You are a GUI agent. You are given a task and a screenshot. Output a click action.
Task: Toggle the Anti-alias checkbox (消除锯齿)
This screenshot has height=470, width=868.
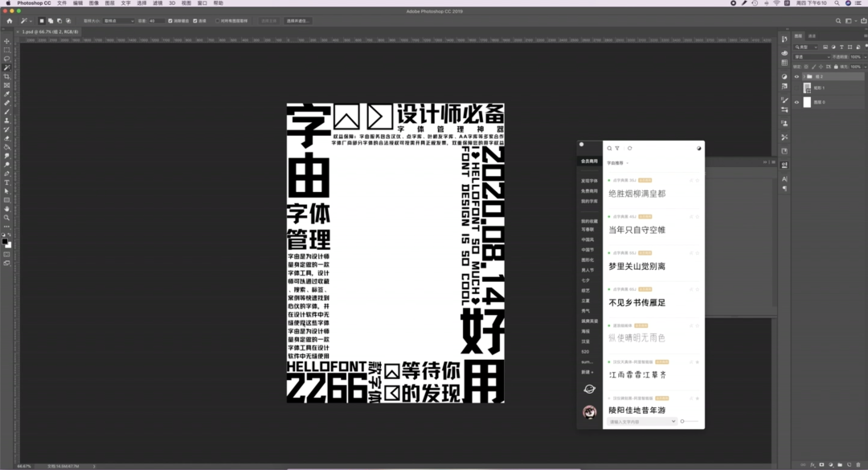pyautogui.click(x=170, y=21)
